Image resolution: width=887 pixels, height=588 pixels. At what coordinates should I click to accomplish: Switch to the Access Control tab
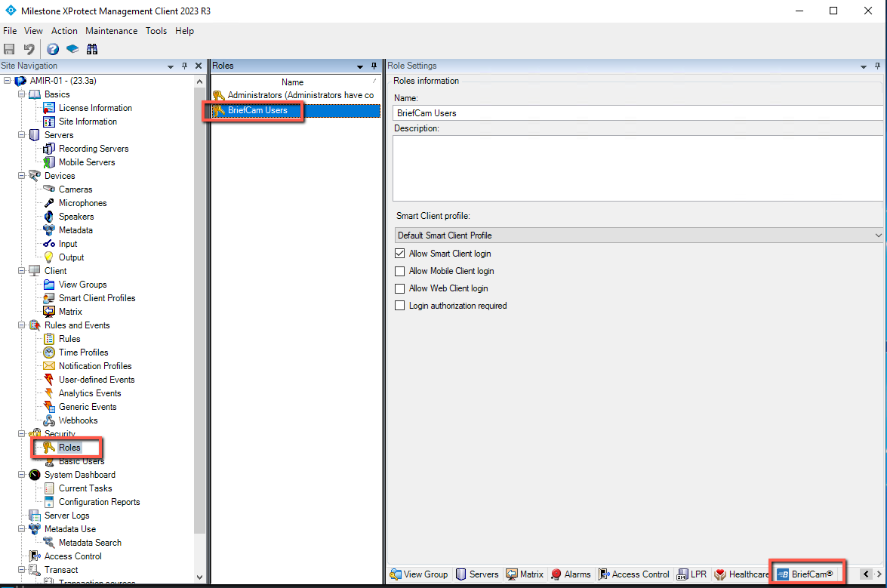pyautogui.click(x=633, y=574)
